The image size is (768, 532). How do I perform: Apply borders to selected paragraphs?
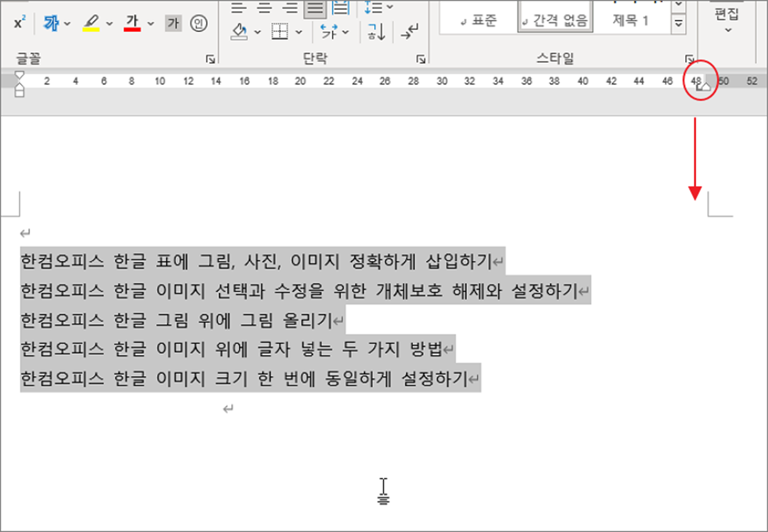pyautogui.click(x=280, y=31)
